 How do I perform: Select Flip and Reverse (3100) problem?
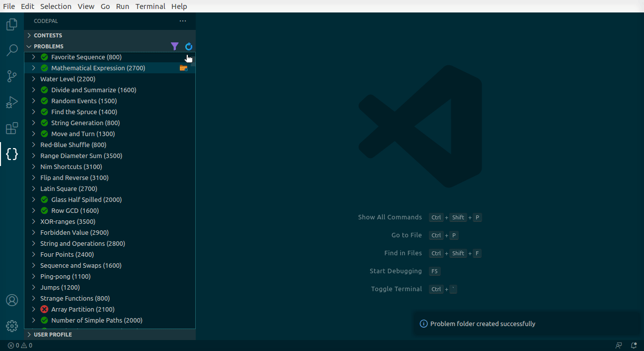click(110, 177)
